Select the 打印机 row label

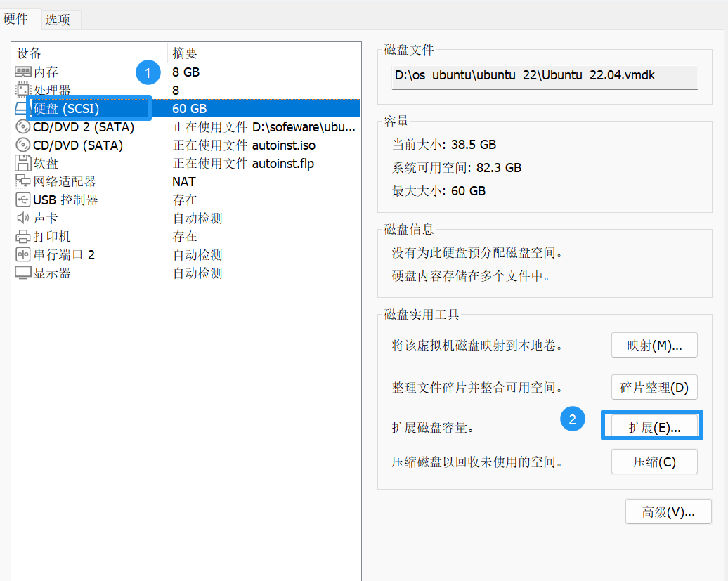pyautogui.click(x=52, y=236)
